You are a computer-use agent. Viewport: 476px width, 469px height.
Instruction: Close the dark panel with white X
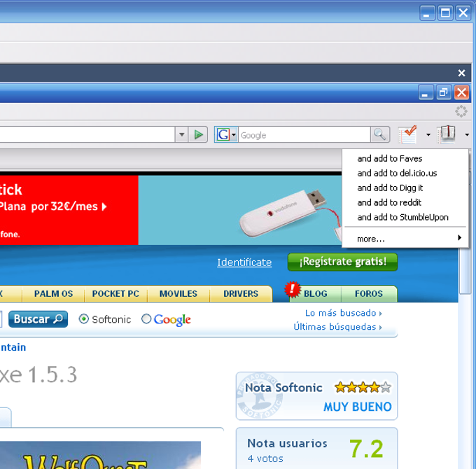(x=461, y=73)
